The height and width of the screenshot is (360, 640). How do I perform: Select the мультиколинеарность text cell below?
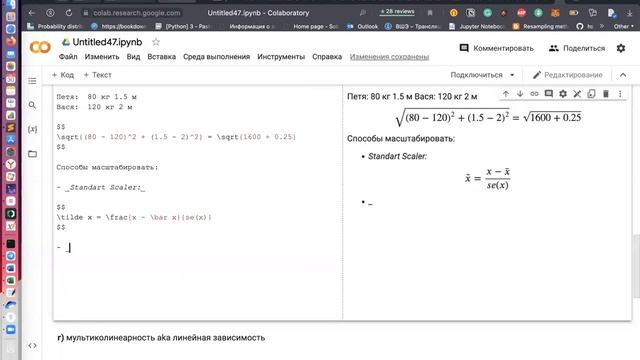[x=161, y=338]
